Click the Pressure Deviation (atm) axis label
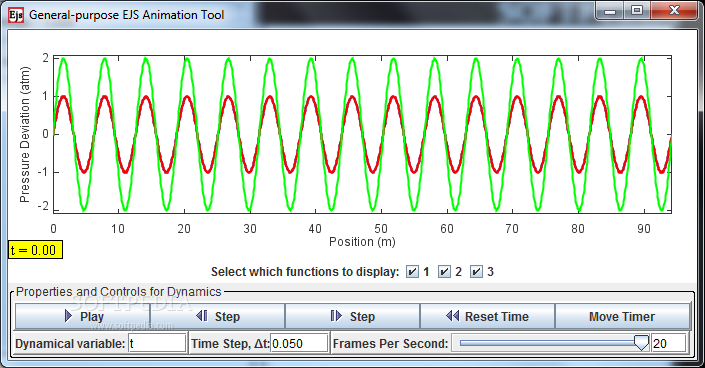Screen dimensions: 705x368 pos(24,135)
